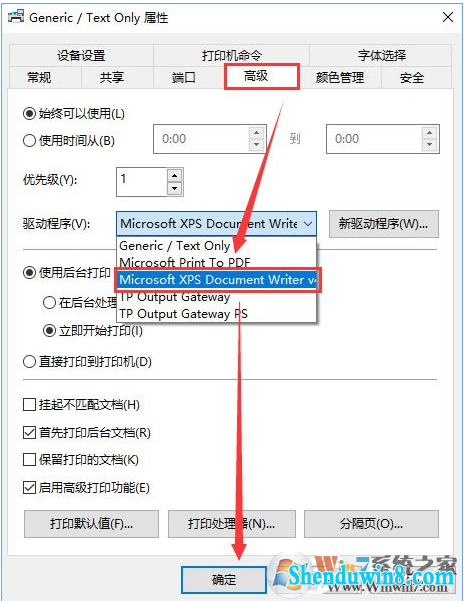Increase the start time spinner up arrow

pyautogui.click(x=256, y=133)
